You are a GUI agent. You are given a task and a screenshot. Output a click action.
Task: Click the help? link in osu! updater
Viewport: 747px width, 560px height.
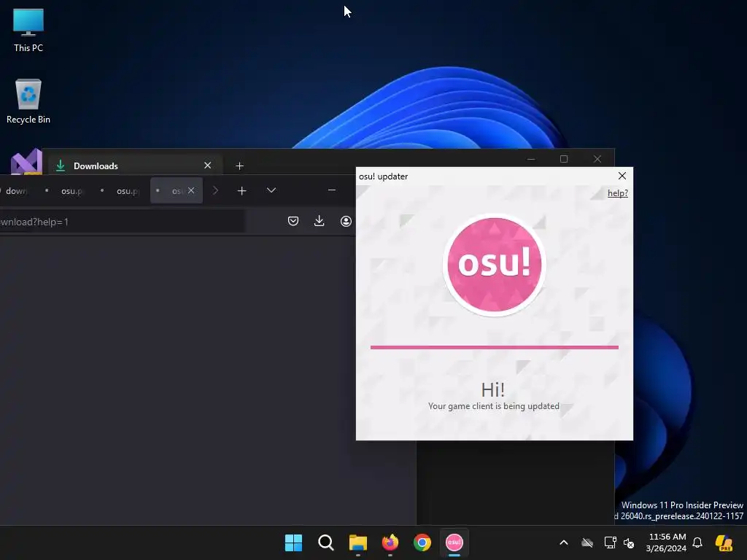[x=617, y=192]
